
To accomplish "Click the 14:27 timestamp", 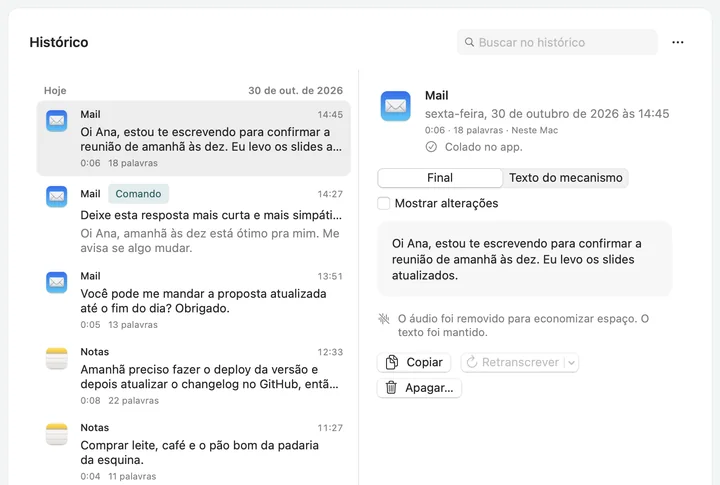I will click(330, 194).
